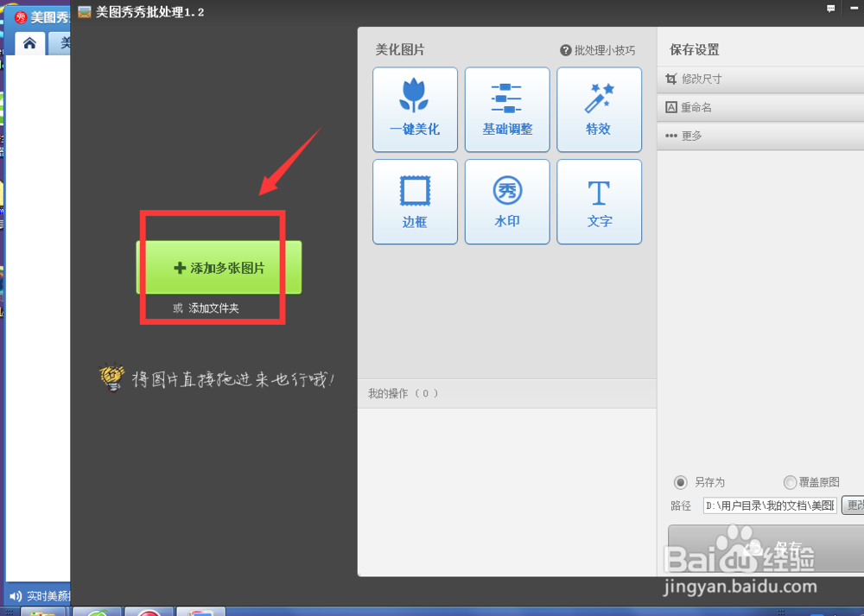Click the batch processing title bar app icon
Screen dimensions: 864x616
(85, 12)
